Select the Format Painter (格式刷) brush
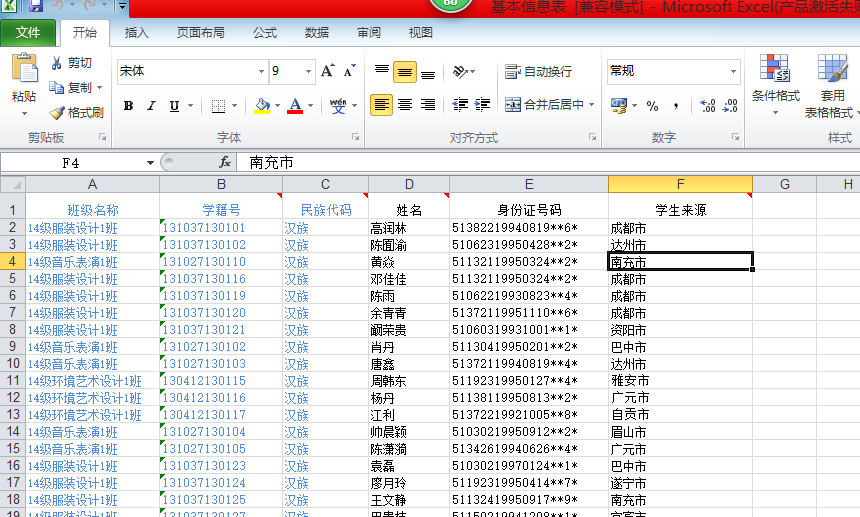860x517 pixels. (57, 113)
